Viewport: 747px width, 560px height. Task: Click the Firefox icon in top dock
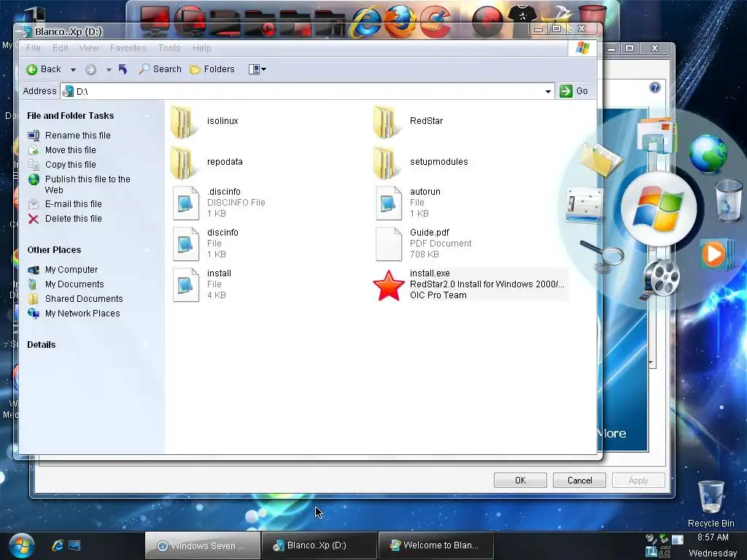[400, 21]
